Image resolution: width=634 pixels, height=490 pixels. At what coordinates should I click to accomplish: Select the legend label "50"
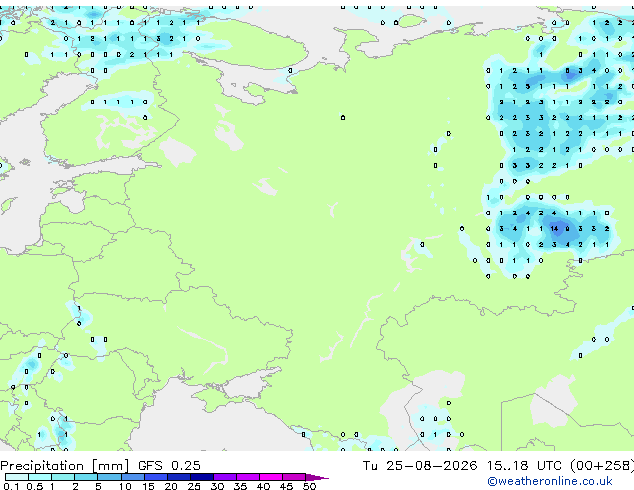click(x=309, y=486)
